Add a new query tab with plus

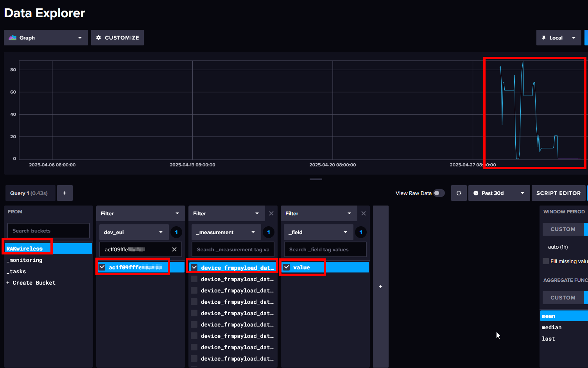pyautogui.click(x=65, y=193)
